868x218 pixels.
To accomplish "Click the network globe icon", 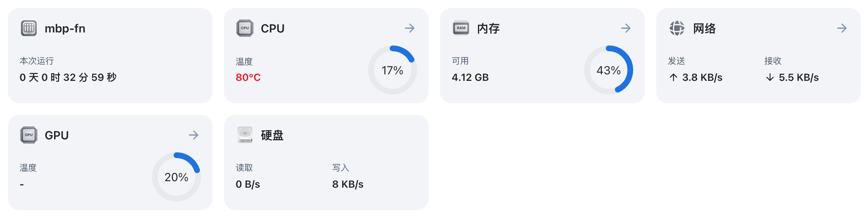I will [677, 28].
